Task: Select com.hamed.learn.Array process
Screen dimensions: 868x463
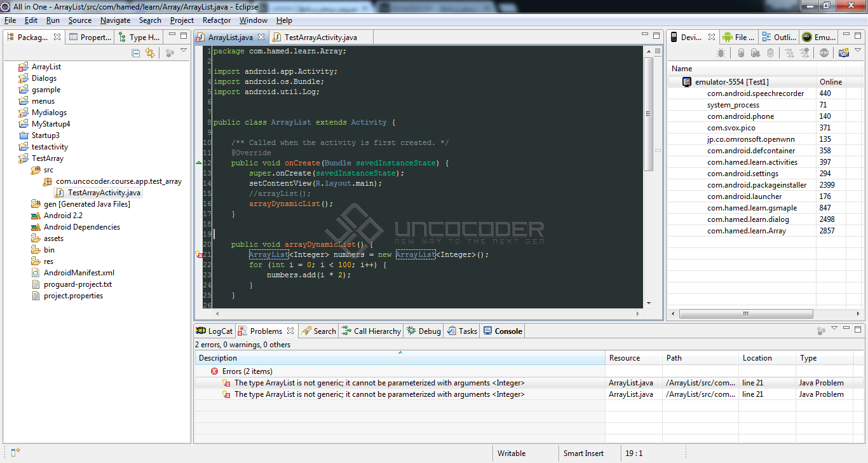Action: click(x=747, y=231)
